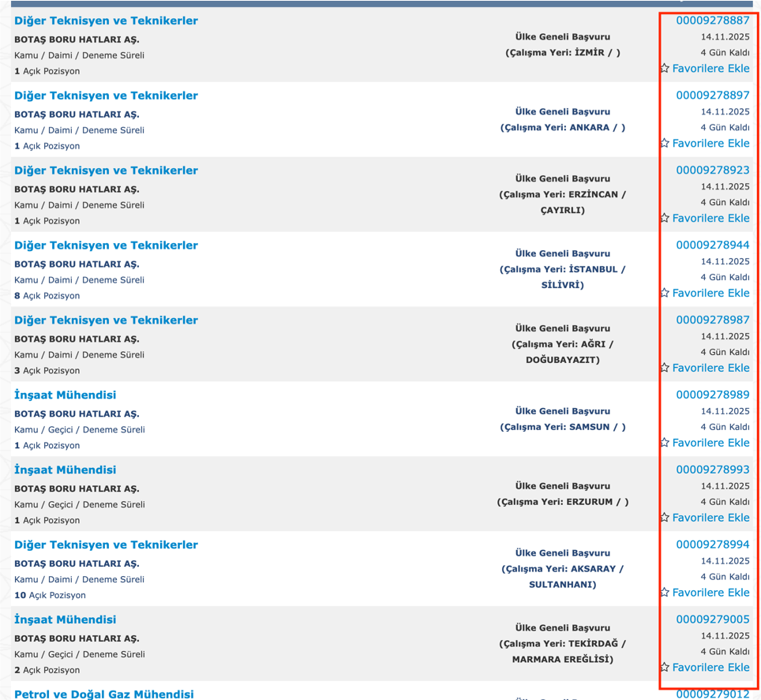Open job number link 00009279012
The height and width of the screenshot is (700, 761).
tap(712, 694)
